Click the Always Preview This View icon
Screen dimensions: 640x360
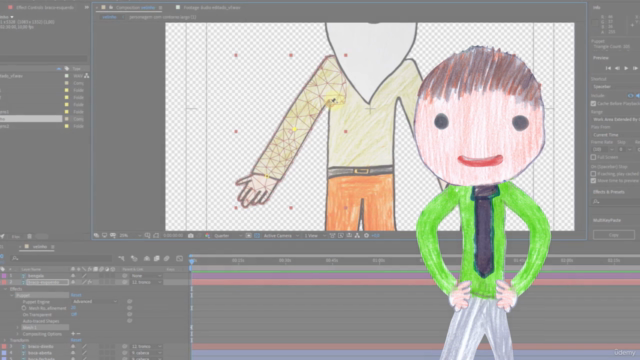96,236
